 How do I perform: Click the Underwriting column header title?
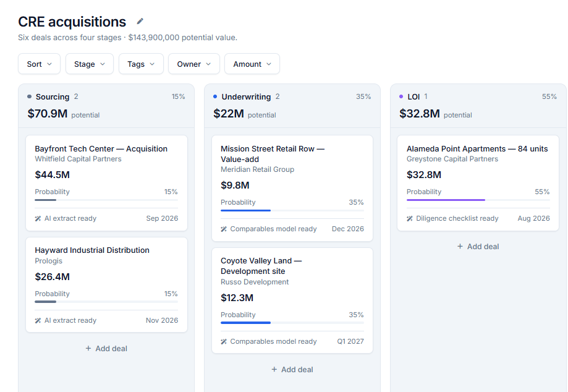click(247, 96)
